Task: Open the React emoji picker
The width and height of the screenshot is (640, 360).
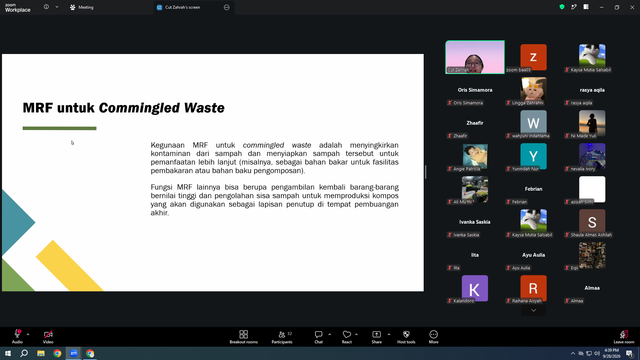Action: pyautogui.click(x=347, y=337)
